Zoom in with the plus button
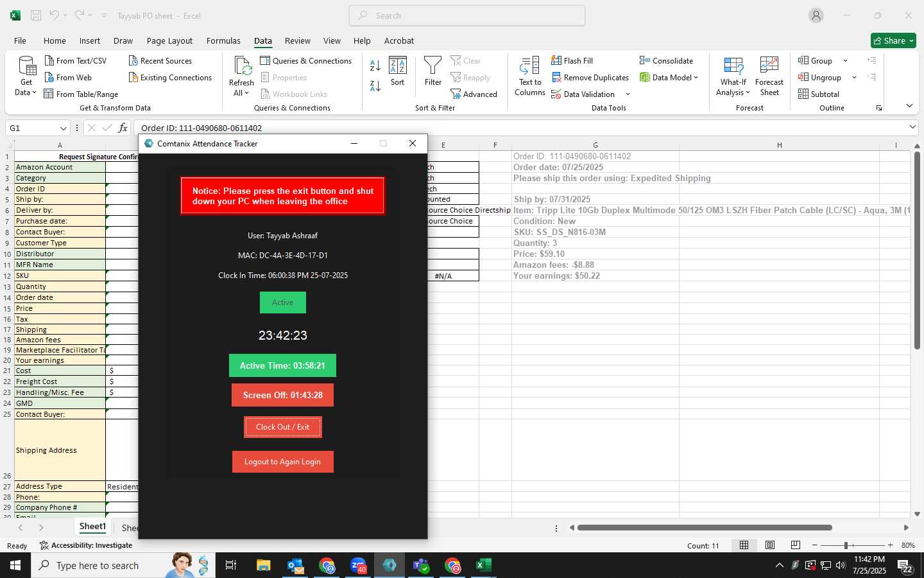924x578 pixels. coord(890,545)
